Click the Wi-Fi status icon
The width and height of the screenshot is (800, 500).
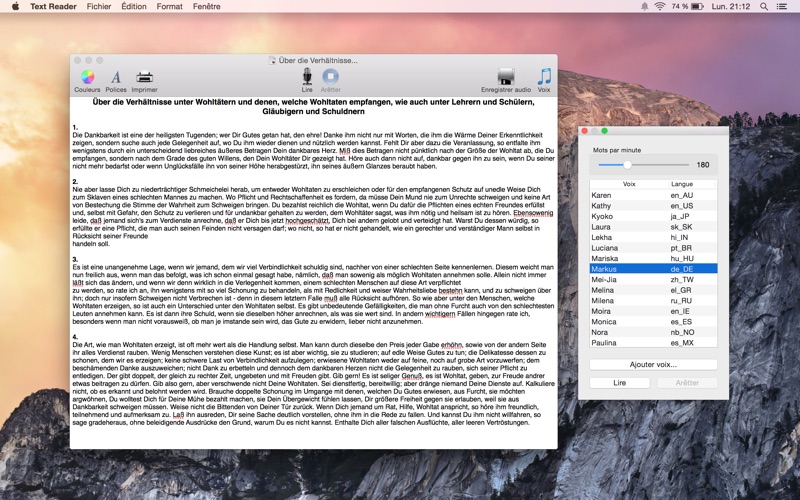[660, 6]
